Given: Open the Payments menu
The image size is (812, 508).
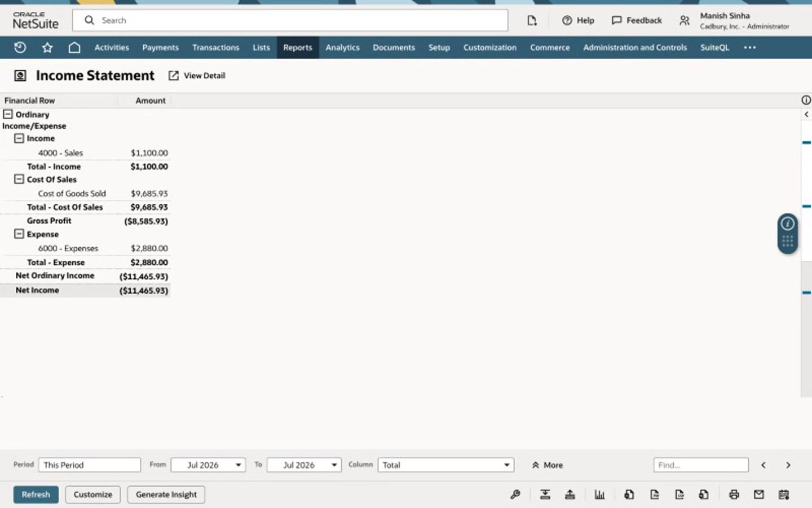Looking at the screenshot, I should coord(160,47).
